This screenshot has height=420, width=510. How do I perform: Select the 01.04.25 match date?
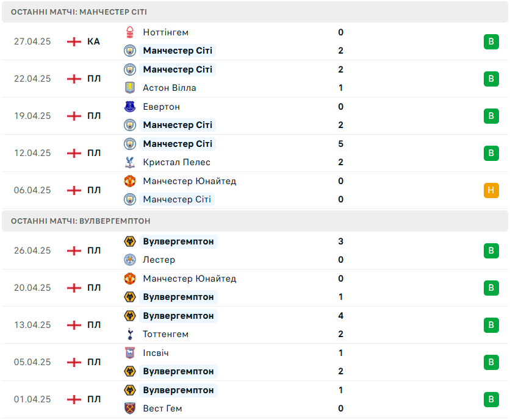pos(32,399)
